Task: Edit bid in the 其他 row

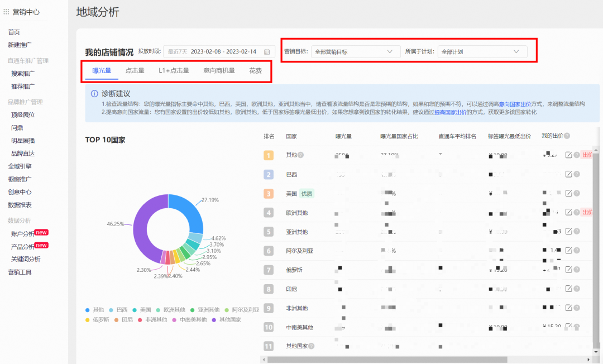Action: click(x=569, y=155)
